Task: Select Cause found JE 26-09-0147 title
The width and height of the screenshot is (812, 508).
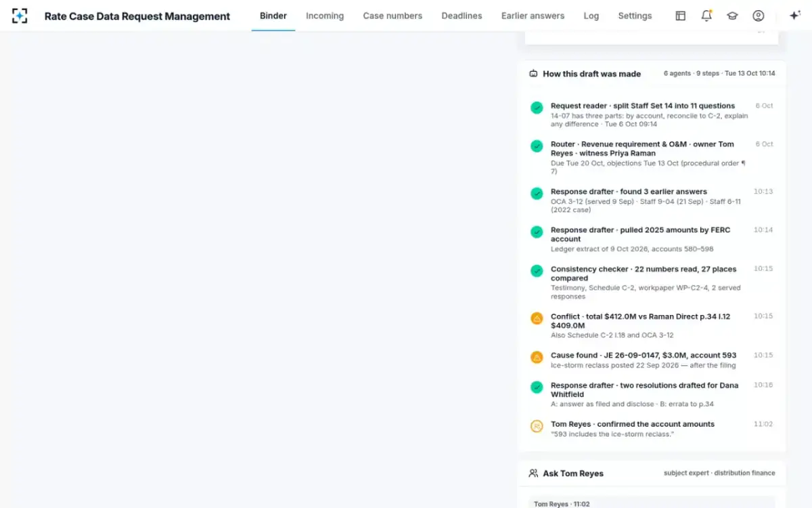Action: coord(644,355)
